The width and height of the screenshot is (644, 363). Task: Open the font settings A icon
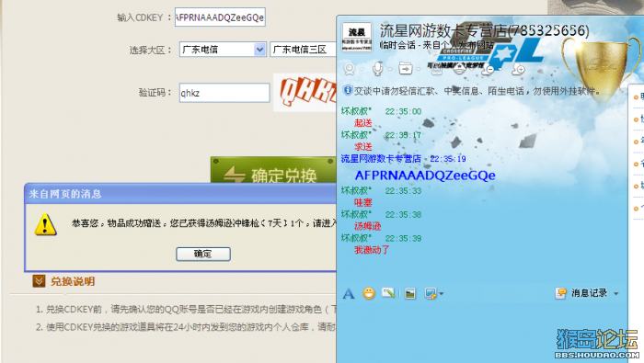point(349,293)
